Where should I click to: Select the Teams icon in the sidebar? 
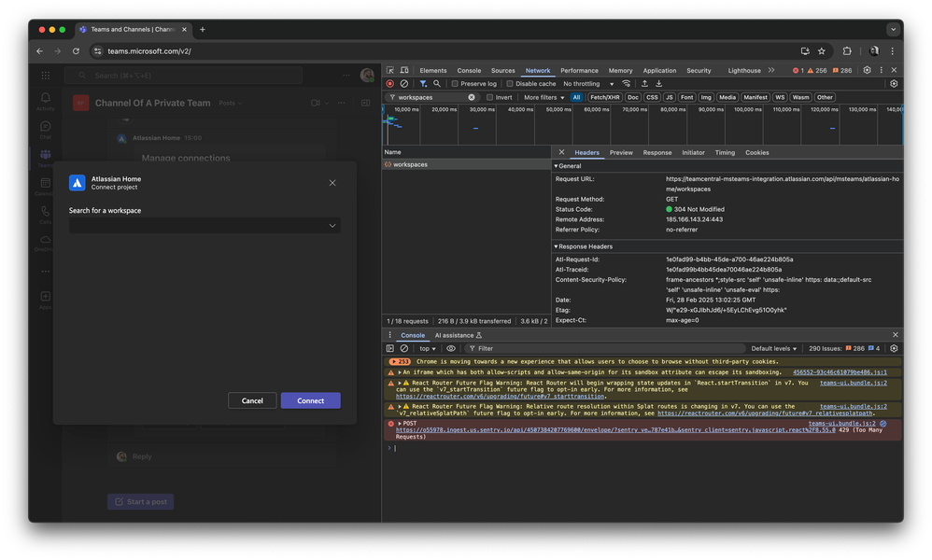pos(45,152)
